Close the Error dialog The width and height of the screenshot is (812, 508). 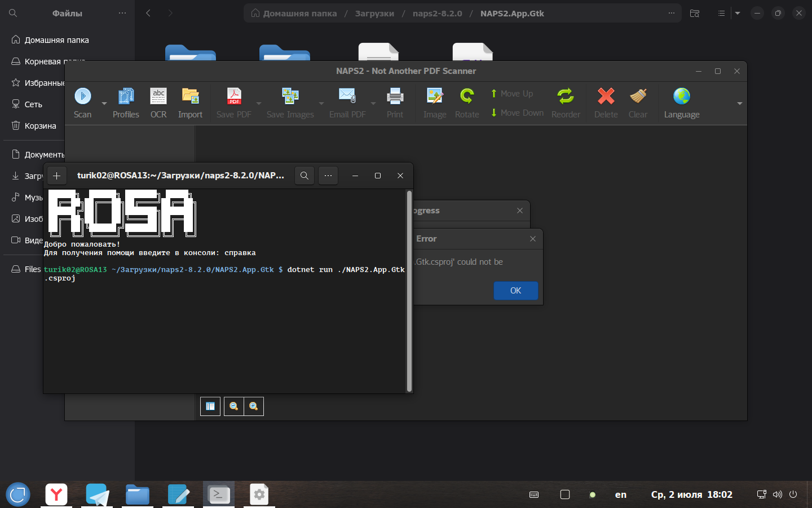[533, 239]
